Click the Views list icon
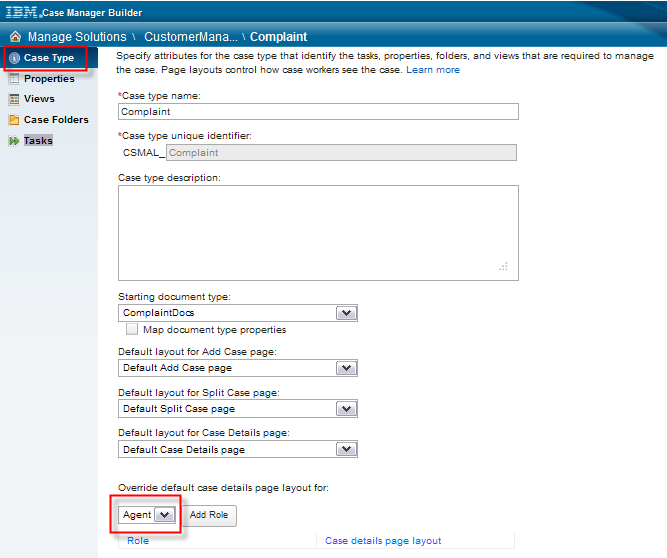Screen dimensions: 667x558 coord(14,99)
